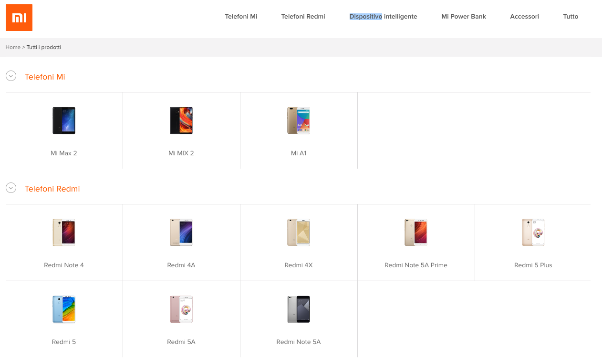602x364 pixels.
Task: Click the orange Mi logo
Action: pyautogui.click(x=19, y=18)
